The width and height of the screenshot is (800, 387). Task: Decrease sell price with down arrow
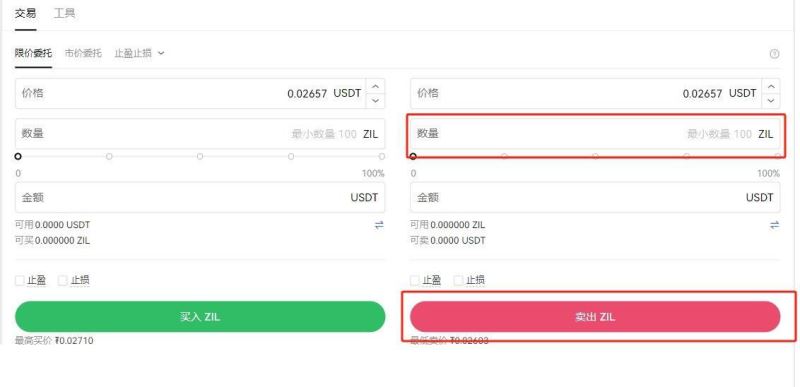[x=771, y=100]
